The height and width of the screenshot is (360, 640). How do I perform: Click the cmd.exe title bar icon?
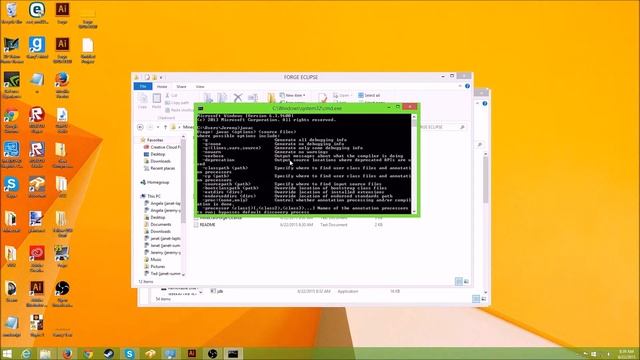pos(200,108)
